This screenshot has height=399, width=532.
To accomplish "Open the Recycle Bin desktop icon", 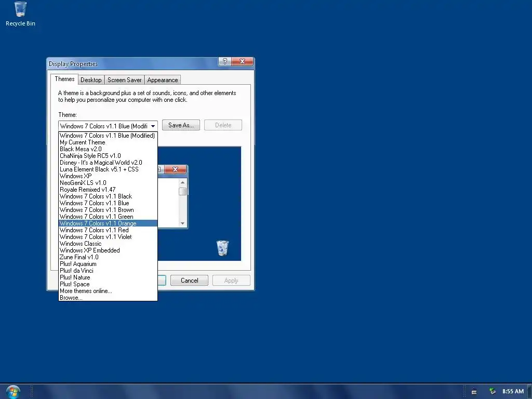I will pos(20,14).
